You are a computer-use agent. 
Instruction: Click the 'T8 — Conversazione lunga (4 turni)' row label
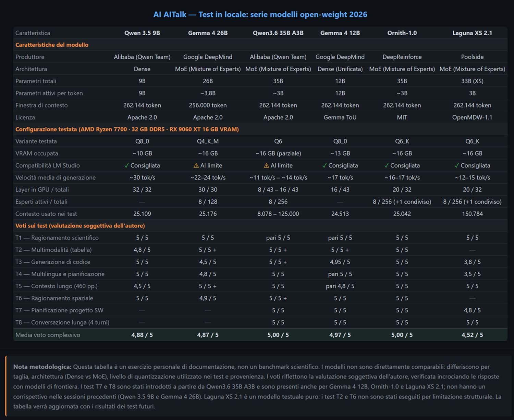pyautogui.click(x=62, y=322)
